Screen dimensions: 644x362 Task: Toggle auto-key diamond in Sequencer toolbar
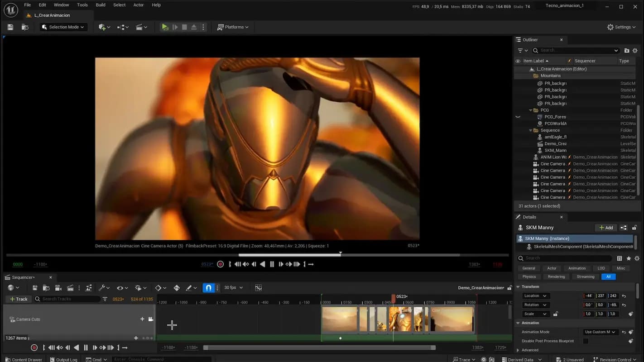pyautogui.click(x=177, y=288)
